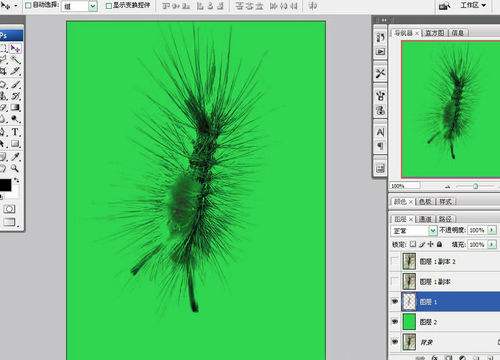
Task: Open the Paragraph panel icon in dock
Action: coord(380,146)
